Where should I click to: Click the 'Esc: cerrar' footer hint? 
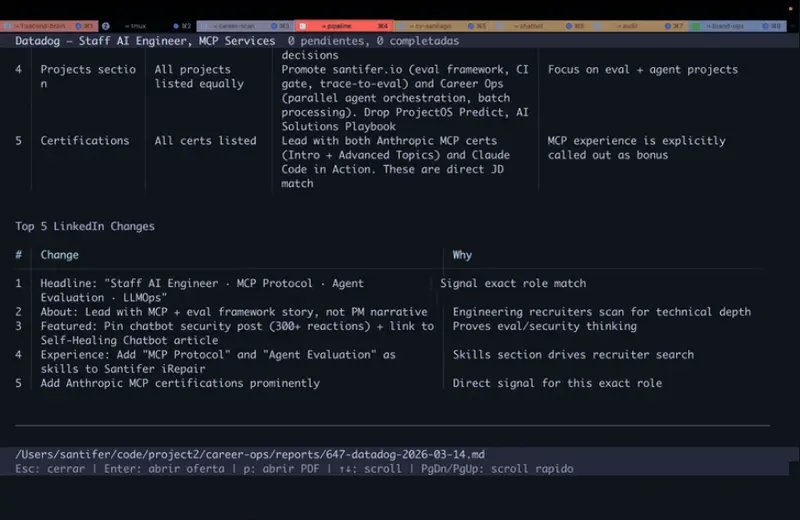(x=50, y=468)
